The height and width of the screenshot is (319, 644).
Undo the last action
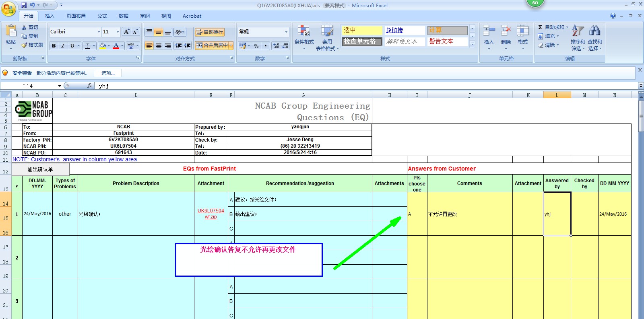tap(32, 5)
